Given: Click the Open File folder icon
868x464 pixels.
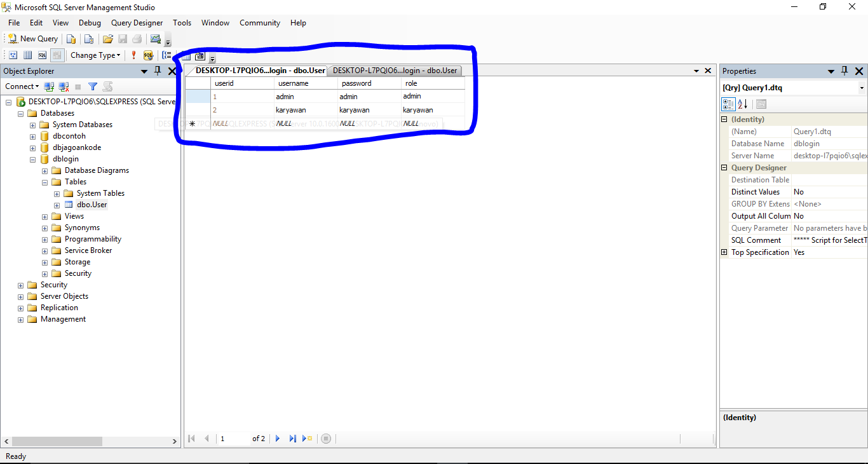Looking at the screenshot, I should tap(108, 39).
